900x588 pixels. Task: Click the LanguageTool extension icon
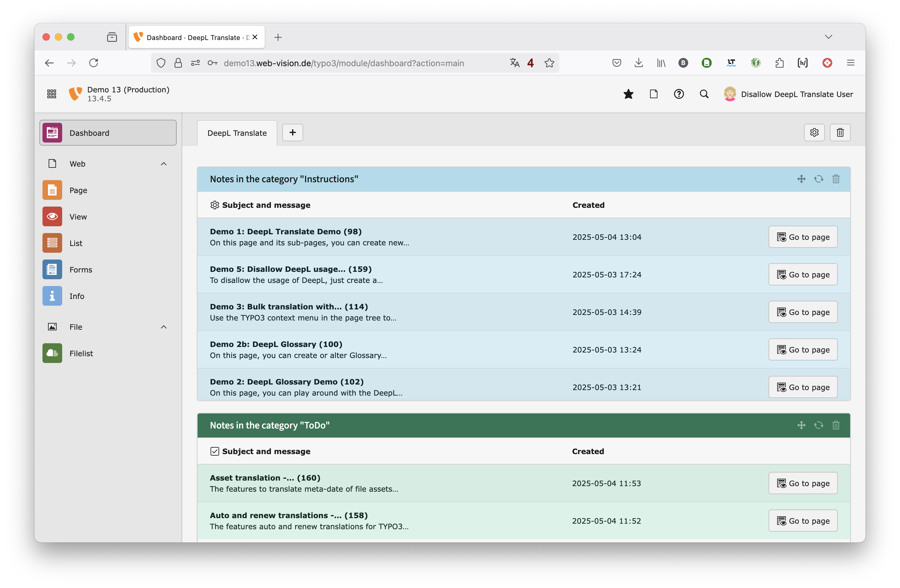click(x=731, y=63)
